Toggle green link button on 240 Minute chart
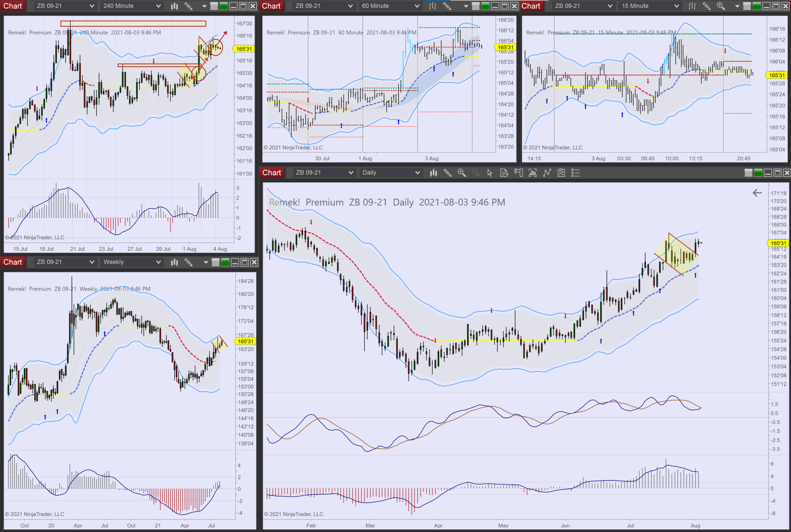Screen dimensions: 791x532 (x=223, y=6)
